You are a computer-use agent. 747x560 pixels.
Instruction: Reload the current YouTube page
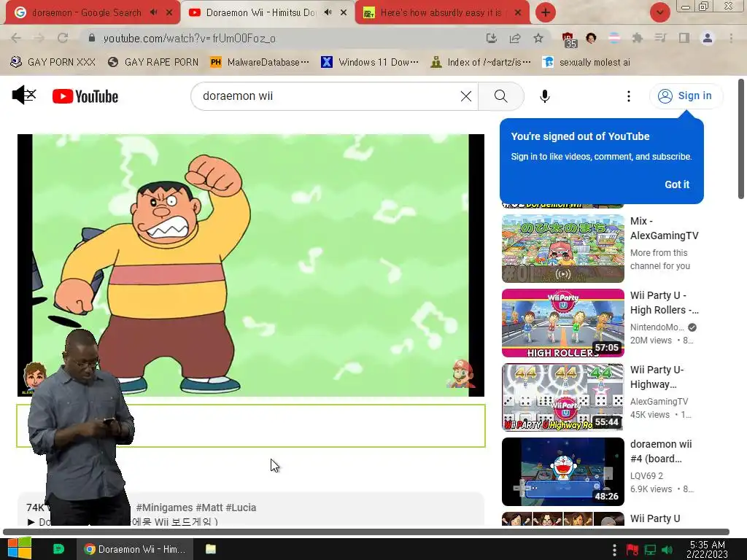(63, 38)
